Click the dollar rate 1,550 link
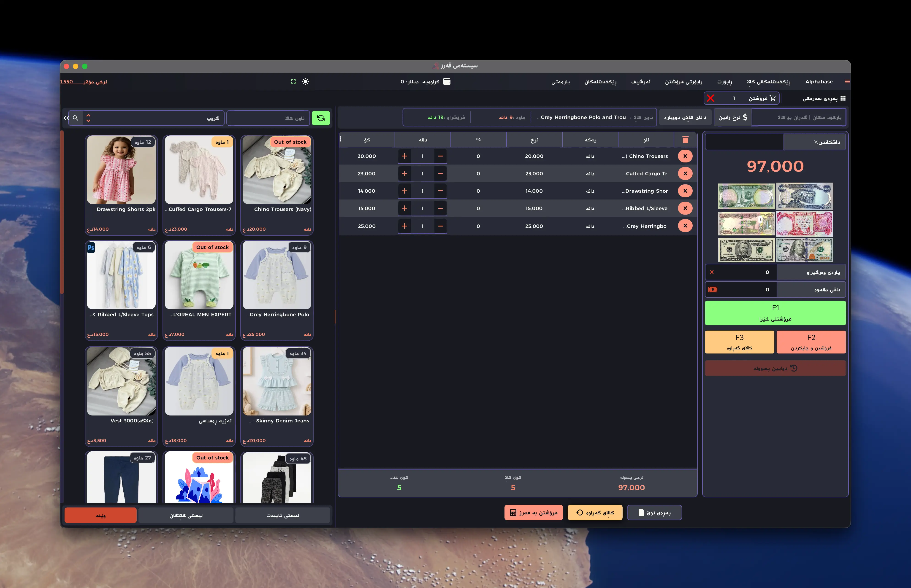Screen dimensions: 911x588 tap(84, 82)
